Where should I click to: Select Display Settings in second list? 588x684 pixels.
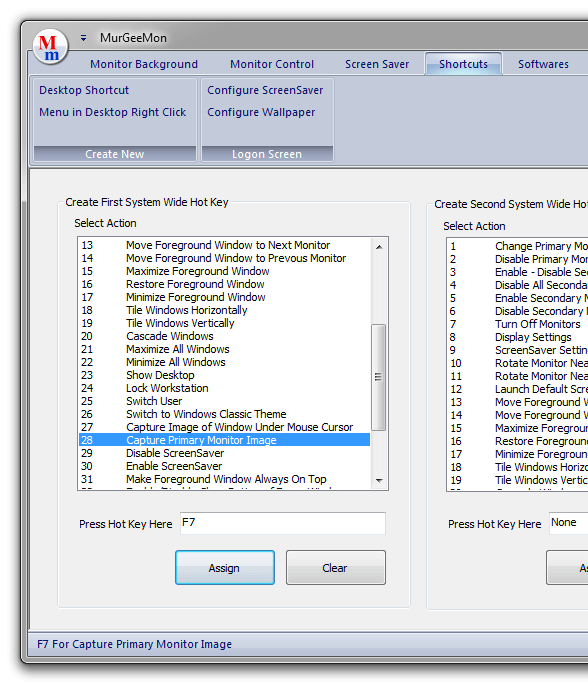[518, 337]
